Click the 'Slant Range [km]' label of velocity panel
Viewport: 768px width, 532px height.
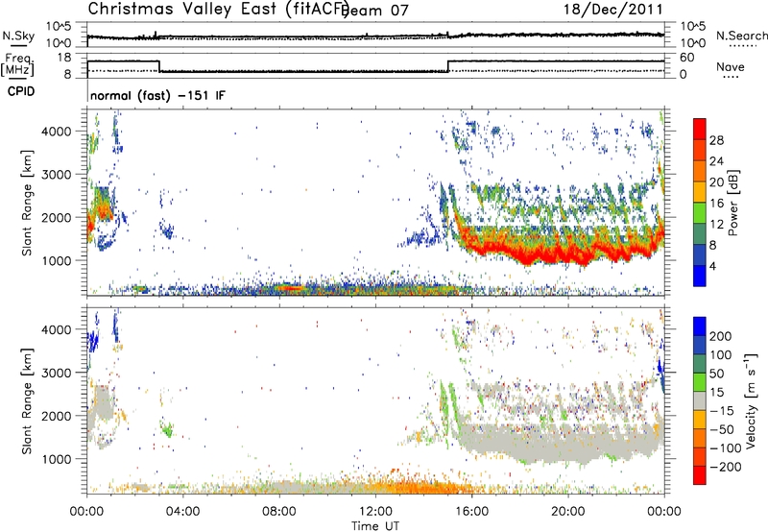coord(27,400)
